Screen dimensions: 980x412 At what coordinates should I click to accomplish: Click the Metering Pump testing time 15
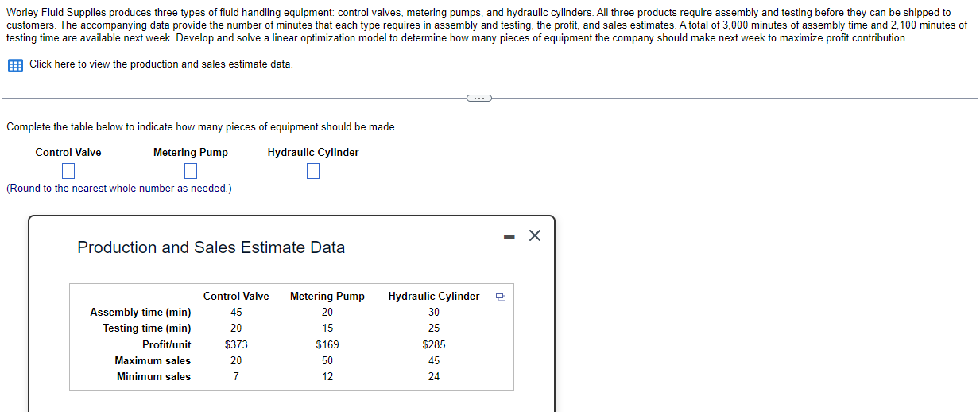tap(327, 328)
